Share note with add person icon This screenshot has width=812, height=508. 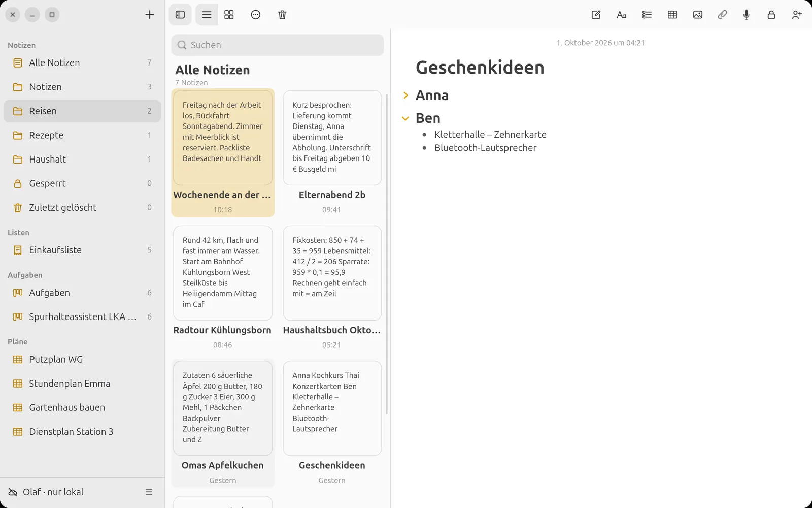click(x=797, y=15)
